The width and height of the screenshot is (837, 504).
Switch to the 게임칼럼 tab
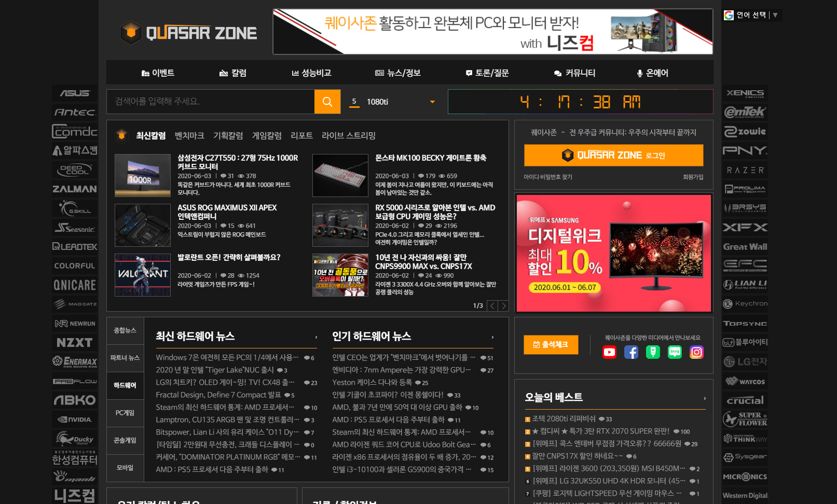tap(267, 135)
